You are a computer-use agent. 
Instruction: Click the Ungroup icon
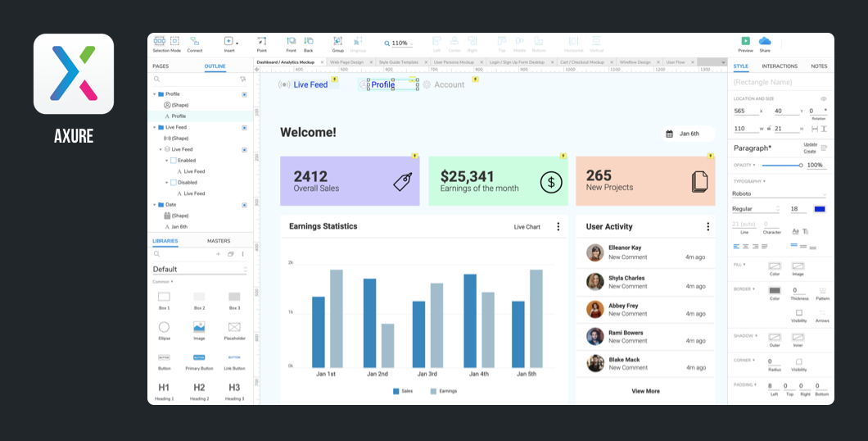pyautogui.click(x=358, y=41)
